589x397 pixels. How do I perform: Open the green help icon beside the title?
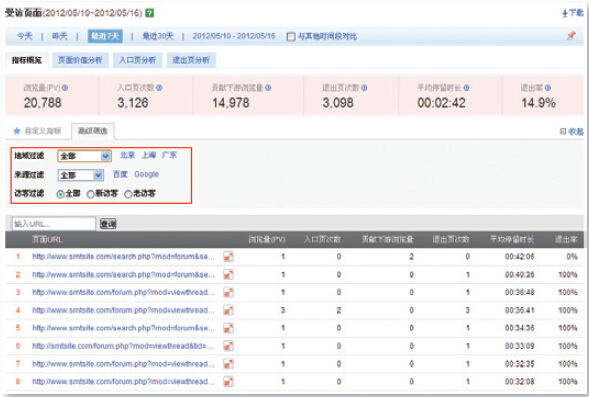coord(150,13)
